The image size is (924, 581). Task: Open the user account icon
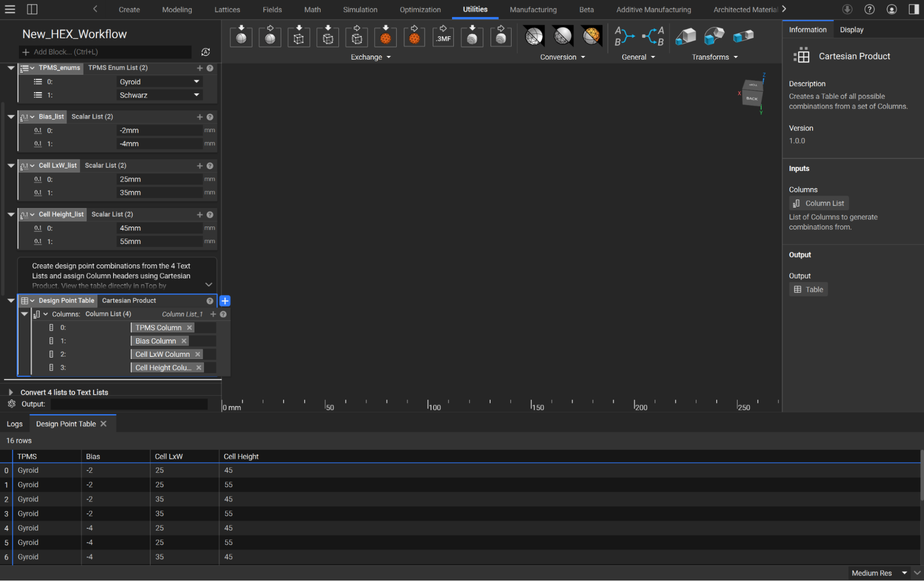pyautogui.click(x=891, y=9)
